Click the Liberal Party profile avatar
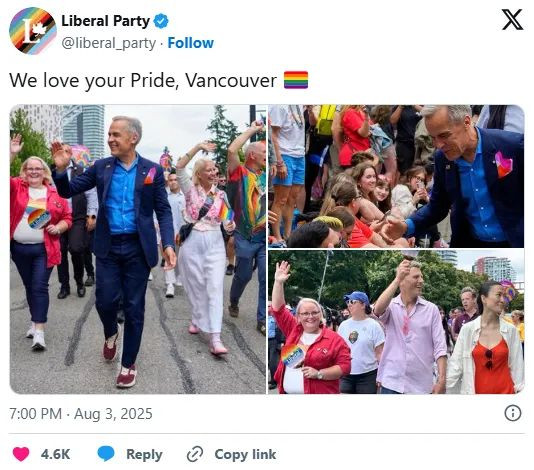Viewport: 534px width, 470px height. point(33,31)
